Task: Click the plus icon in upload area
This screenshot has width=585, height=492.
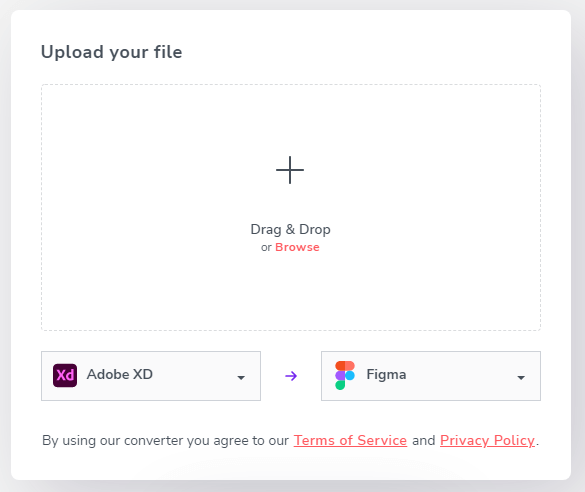Action: point(290,170)
